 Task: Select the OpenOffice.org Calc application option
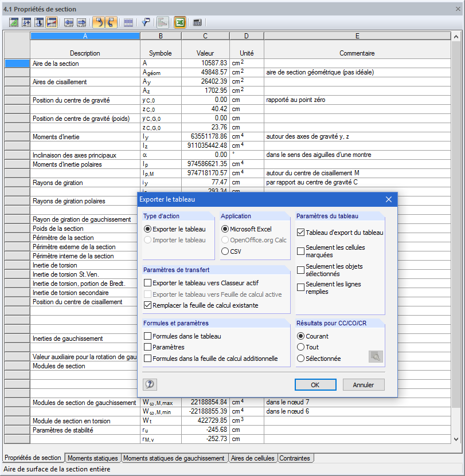[225, 241]
